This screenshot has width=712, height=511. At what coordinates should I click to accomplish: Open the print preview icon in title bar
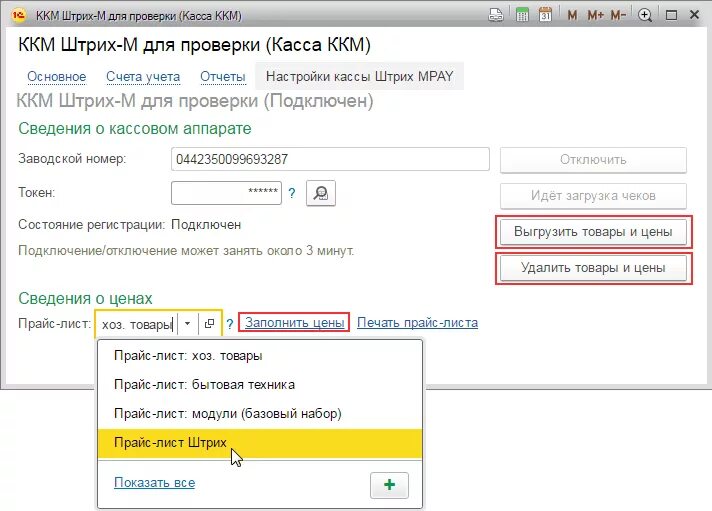coord(496,15)
